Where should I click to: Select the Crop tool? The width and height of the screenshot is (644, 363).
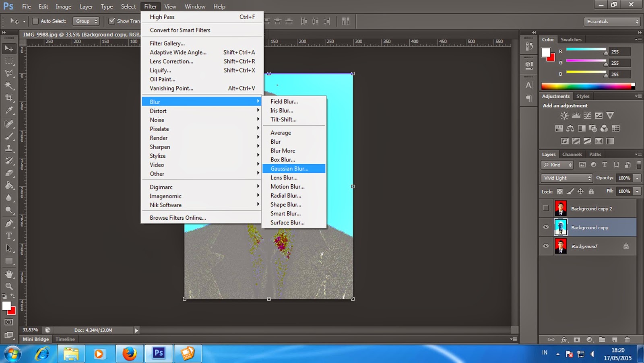pyautogui.click(x=9, y=98)
